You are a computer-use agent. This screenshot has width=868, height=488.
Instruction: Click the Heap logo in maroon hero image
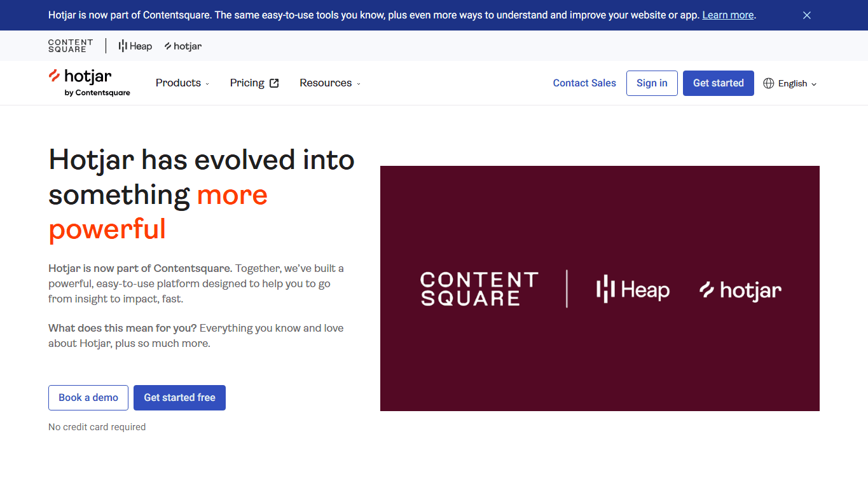pos(633,290)
